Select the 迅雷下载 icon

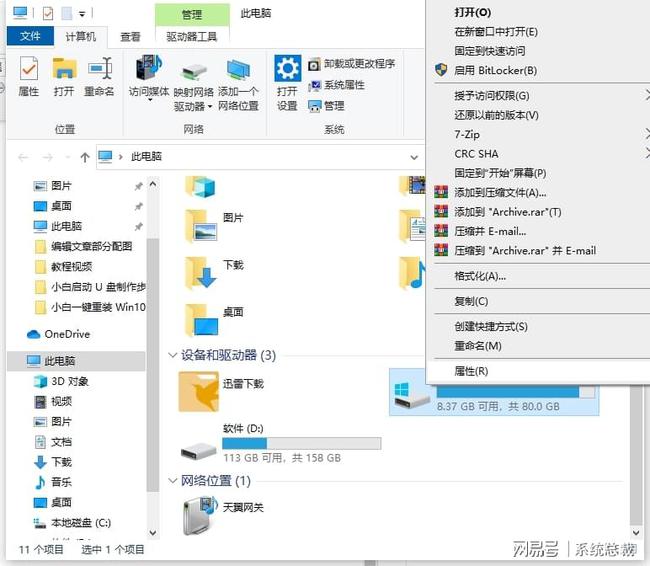click(x=199, y=392)
